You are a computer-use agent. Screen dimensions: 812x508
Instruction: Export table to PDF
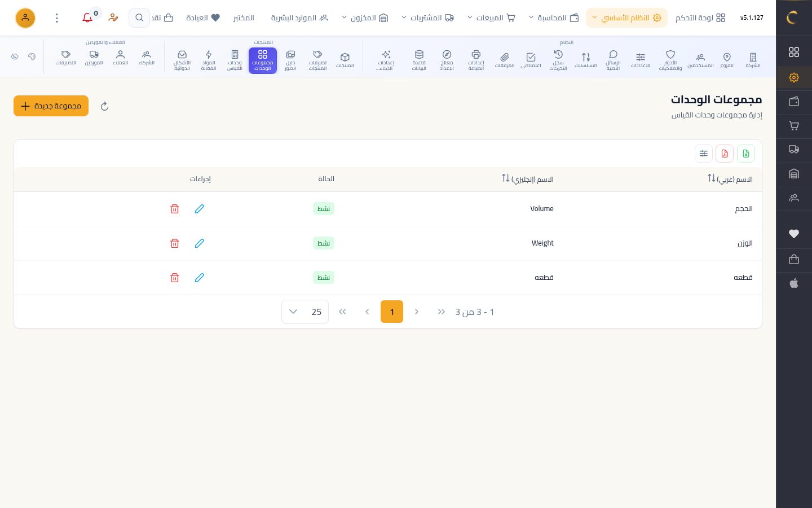click(725, 154)
